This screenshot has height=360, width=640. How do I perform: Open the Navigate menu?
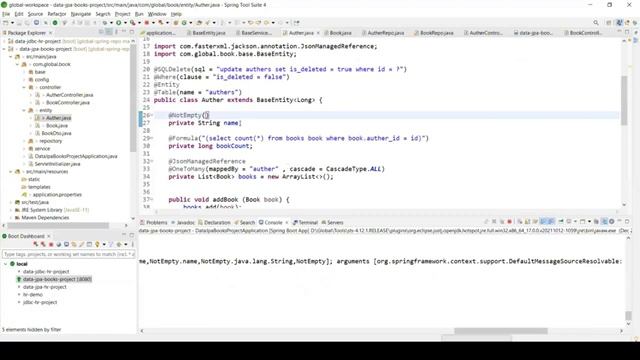click(x=81, y=14)
